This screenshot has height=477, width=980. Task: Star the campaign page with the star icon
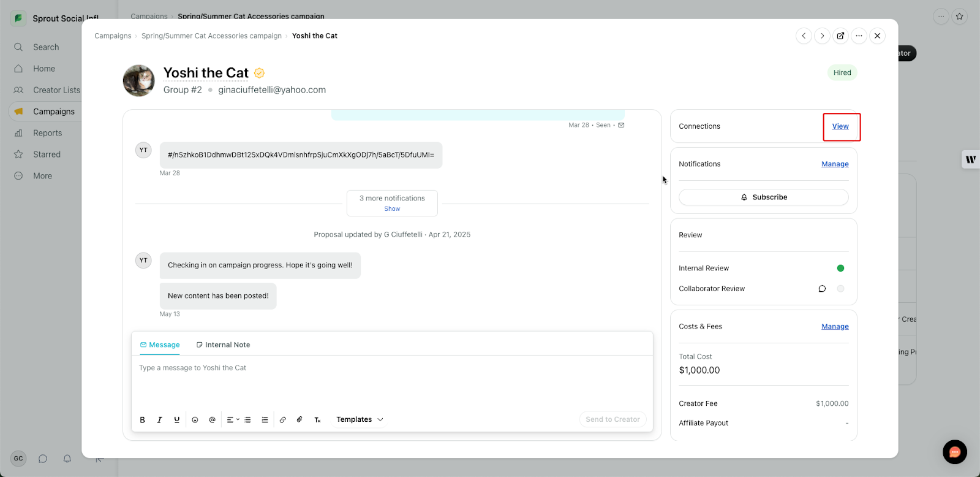pos(960,17)
